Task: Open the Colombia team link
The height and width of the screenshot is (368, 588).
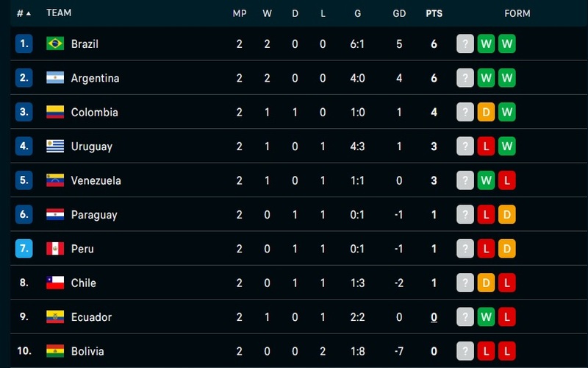Action: coord(95,113)
